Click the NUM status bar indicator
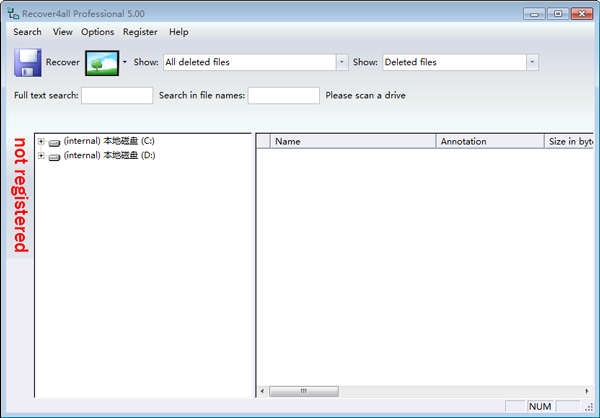Viewport: 600px width, 418px height. [x=540, y=407]
